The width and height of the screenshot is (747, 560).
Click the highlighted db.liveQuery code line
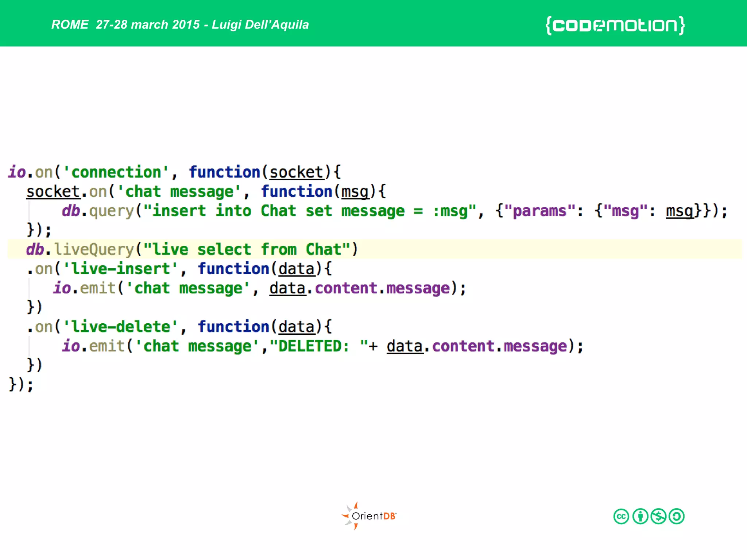click(x=192, y=249)
